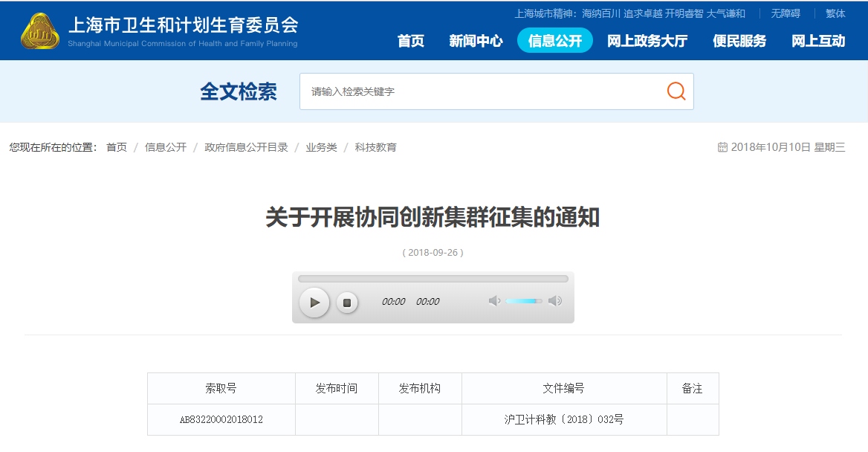Click the 全文检索 heading
This screenshot has height=452, width=868.
click(x=239, y=91)
